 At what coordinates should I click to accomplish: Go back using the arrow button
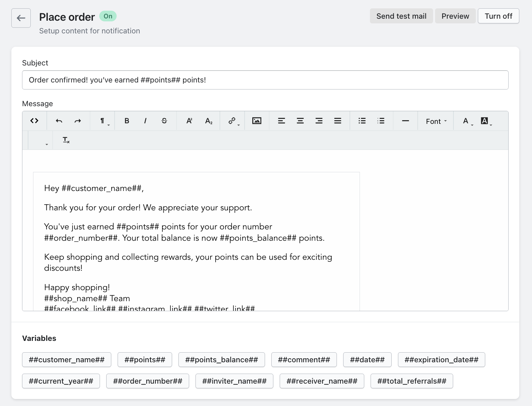click(21, 18)
